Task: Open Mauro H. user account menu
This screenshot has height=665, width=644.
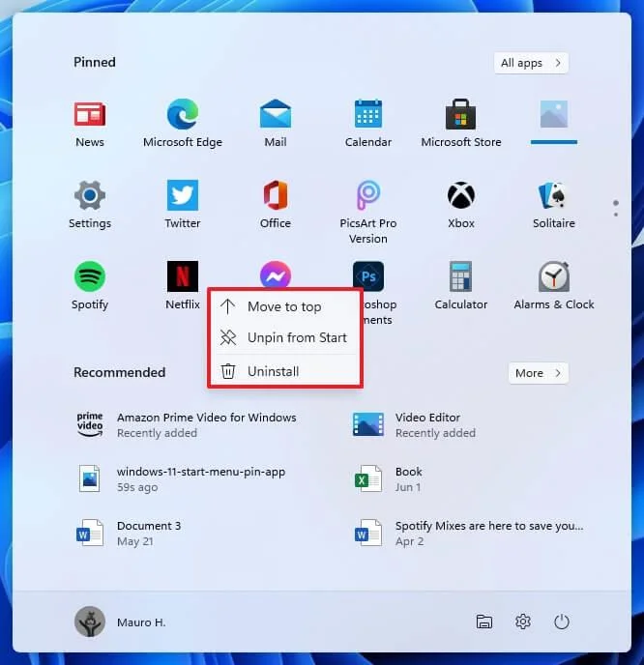Action: [120, 622]
